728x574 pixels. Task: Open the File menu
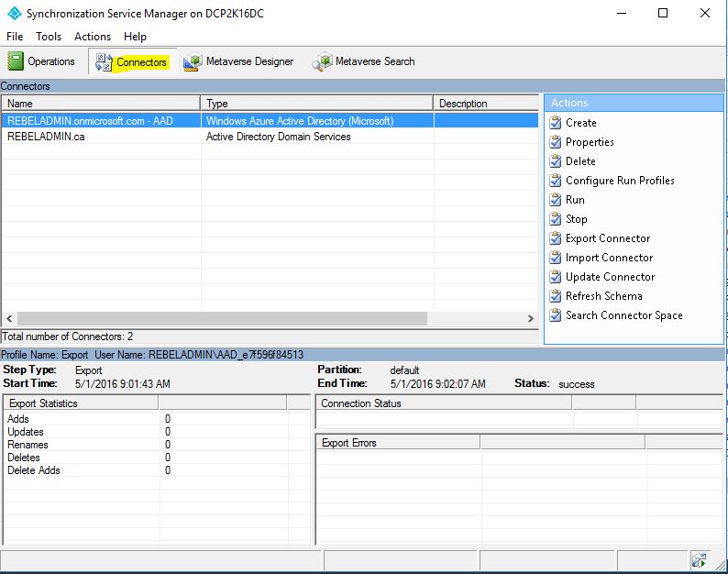pos(15,37)
